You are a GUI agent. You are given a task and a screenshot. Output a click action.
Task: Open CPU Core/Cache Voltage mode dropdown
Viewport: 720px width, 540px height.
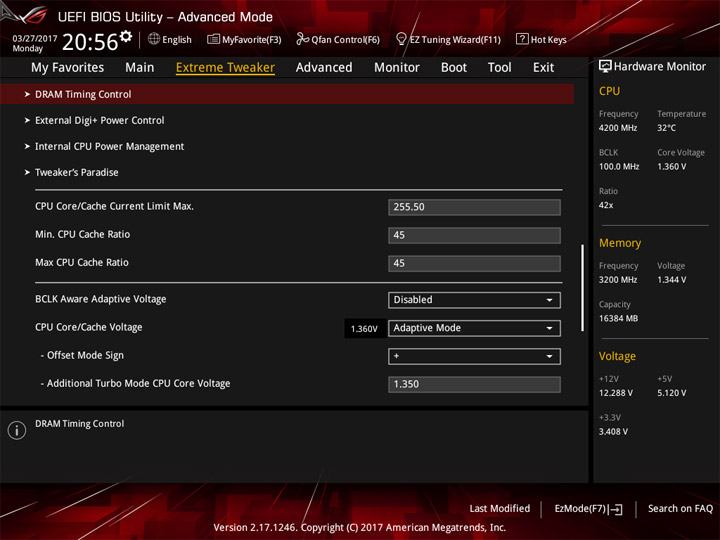474,328
